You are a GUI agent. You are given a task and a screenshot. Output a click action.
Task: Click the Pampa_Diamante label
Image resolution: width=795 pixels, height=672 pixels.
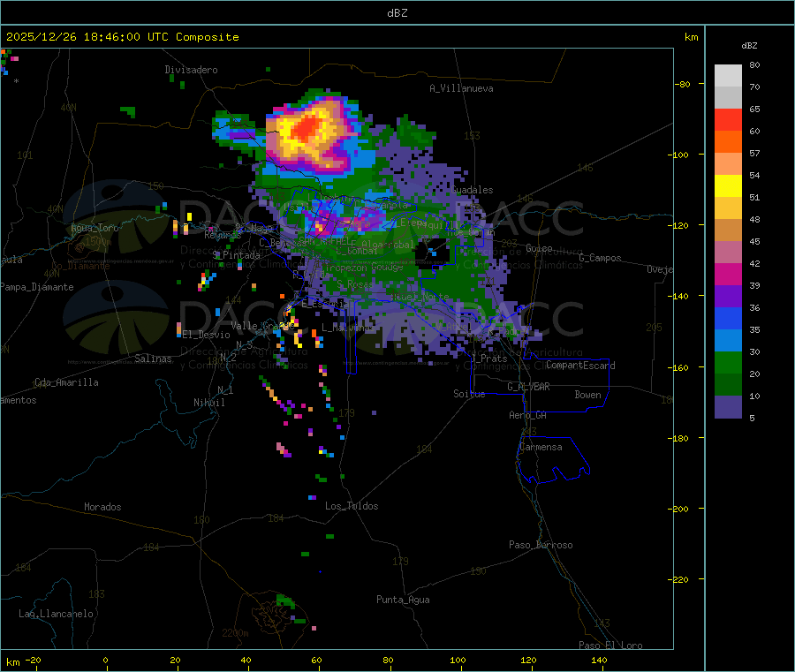[37, 287]
